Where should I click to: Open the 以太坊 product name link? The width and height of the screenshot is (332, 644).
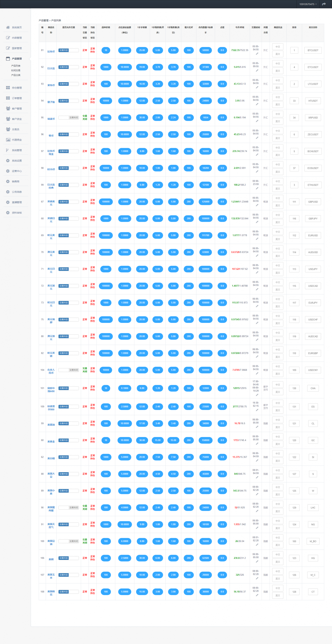coord(51,68)
